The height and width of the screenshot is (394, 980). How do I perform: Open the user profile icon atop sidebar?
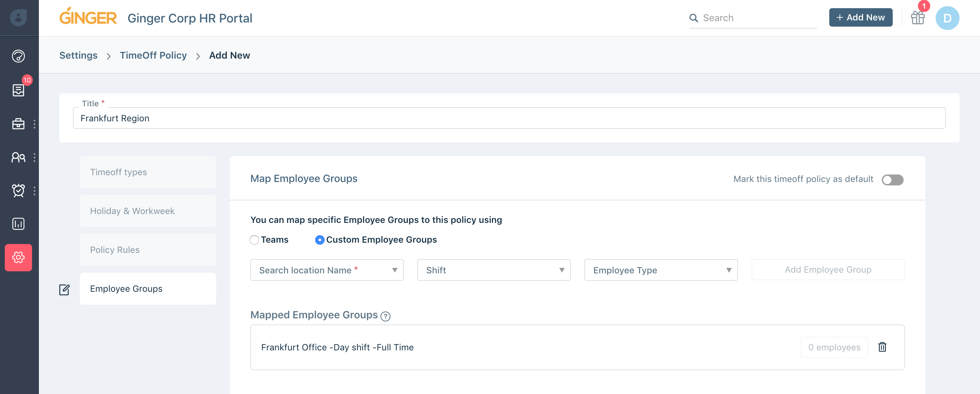[x=18, y=17]
